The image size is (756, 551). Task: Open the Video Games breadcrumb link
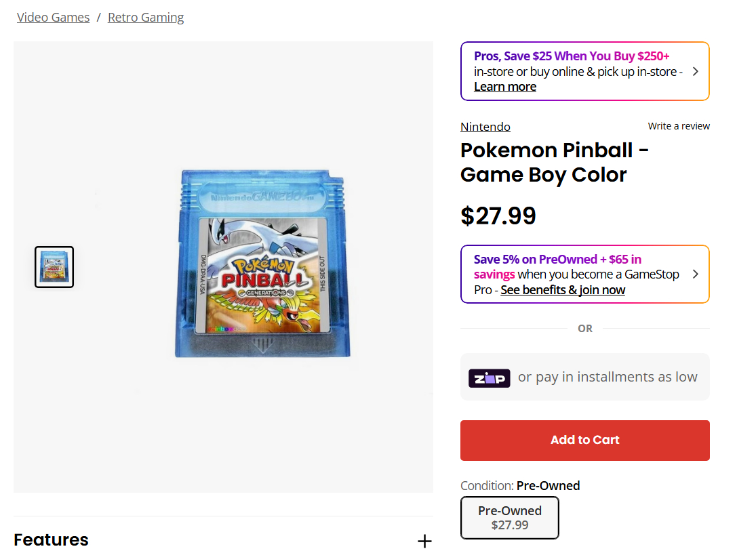(x=53, y=18)
